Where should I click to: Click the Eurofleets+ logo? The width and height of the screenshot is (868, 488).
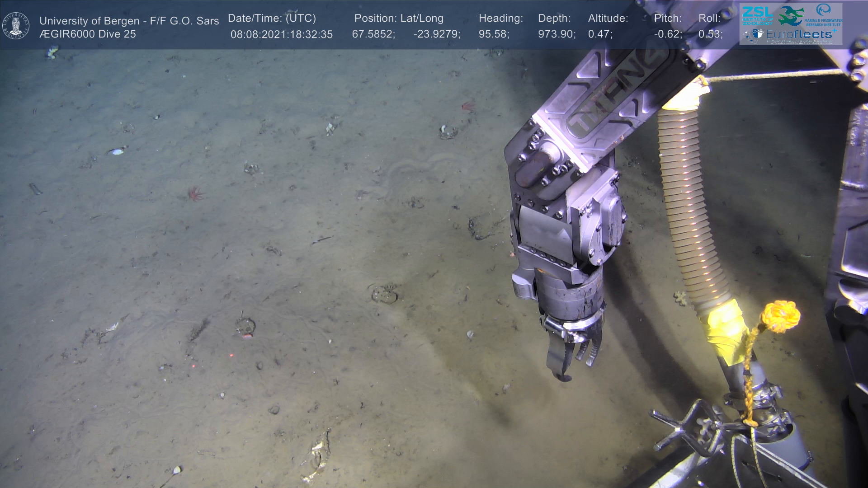pos(798,34)
